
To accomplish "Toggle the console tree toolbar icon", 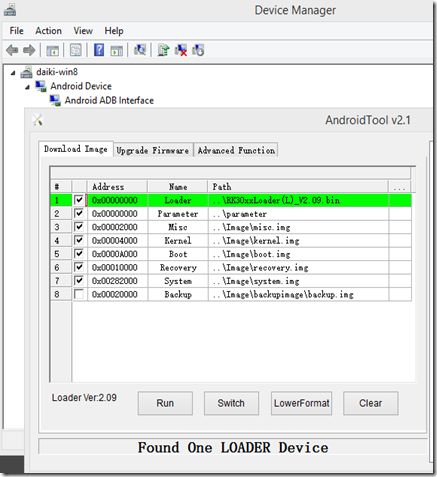I will click(52, 51).
